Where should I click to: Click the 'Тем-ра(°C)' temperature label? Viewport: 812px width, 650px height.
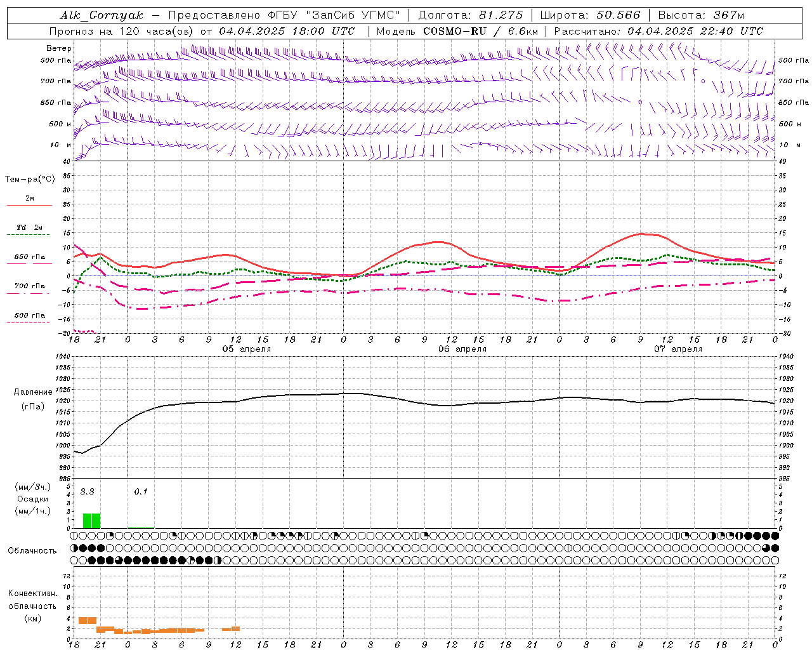30,180
